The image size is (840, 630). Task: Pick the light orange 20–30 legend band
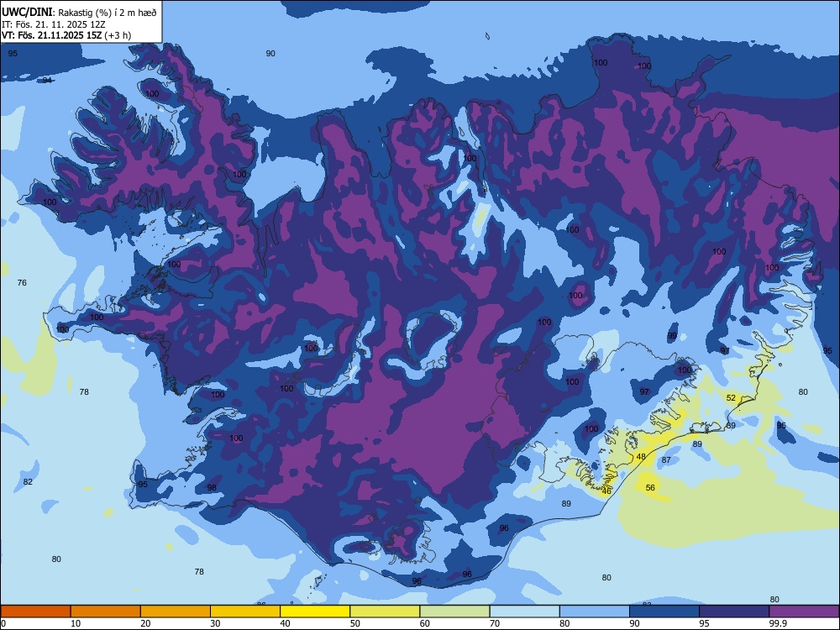tap(176, 612)
